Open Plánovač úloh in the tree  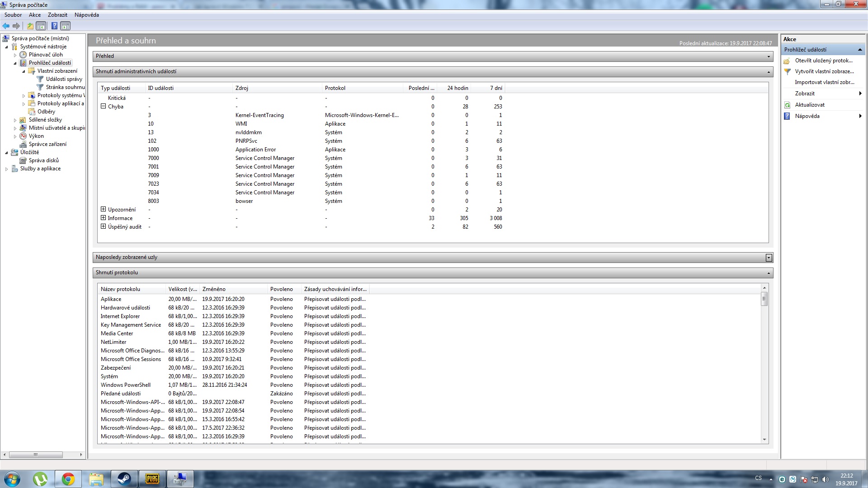point(46,55)
